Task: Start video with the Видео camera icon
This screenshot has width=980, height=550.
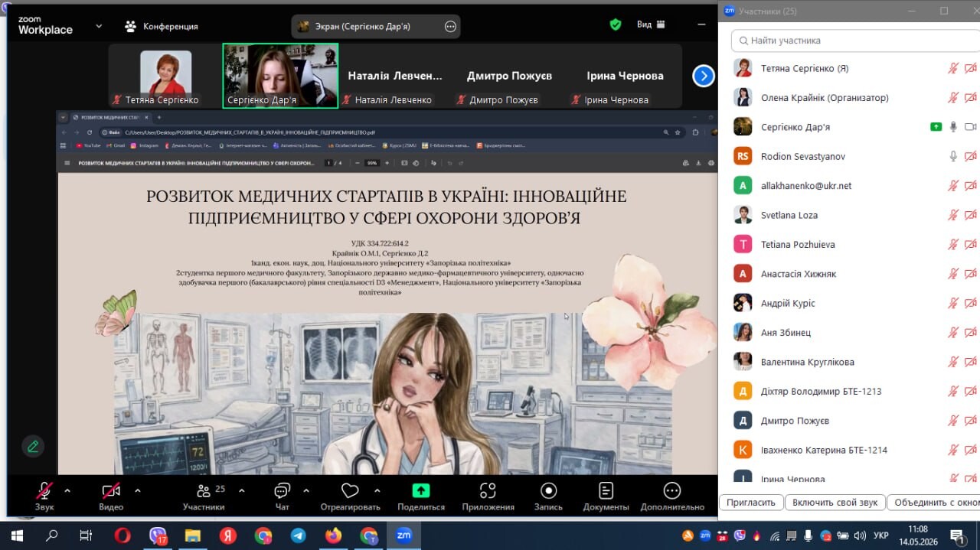Action: [111, 490]
